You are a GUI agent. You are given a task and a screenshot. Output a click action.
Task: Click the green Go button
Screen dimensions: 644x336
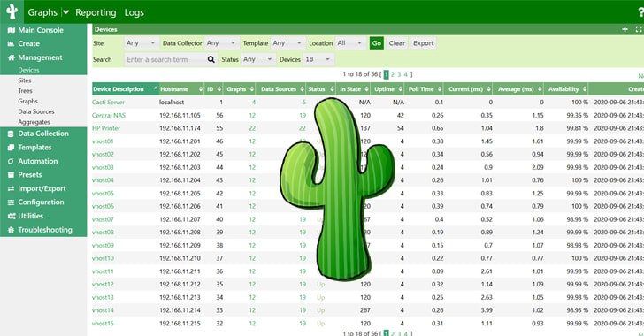(x=377, y=43)
